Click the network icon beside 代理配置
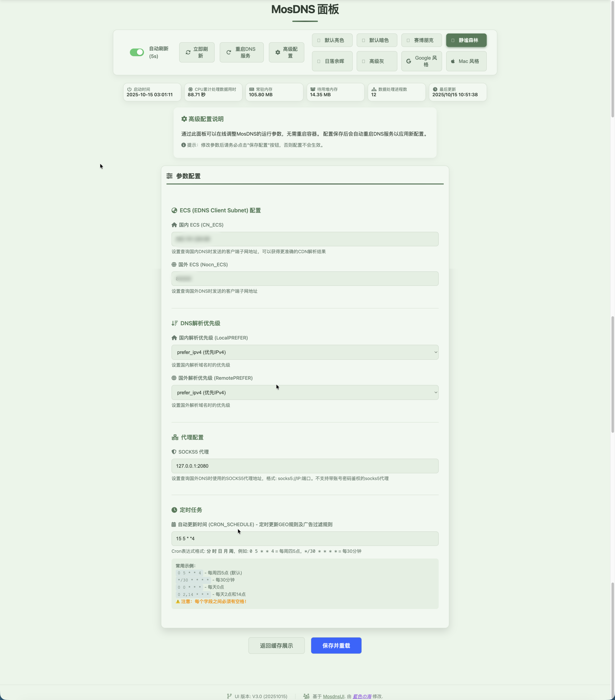 pos(175,437)
